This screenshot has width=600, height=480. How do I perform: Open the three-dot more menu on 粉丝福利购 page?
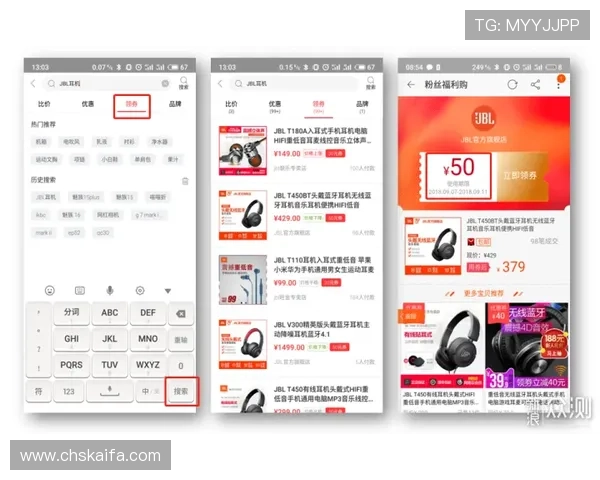click(x=558, y=85)
